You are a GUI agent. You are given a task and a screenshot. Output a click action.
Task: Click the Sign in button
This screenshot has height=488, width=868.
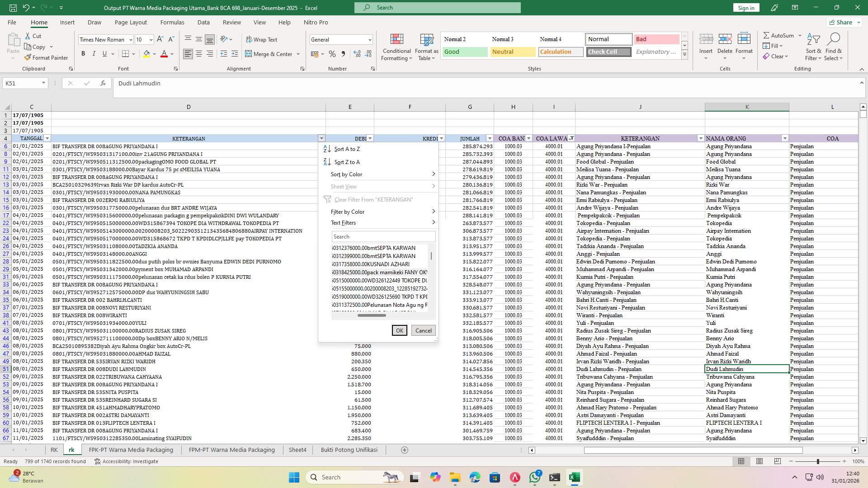pos(745,7)
